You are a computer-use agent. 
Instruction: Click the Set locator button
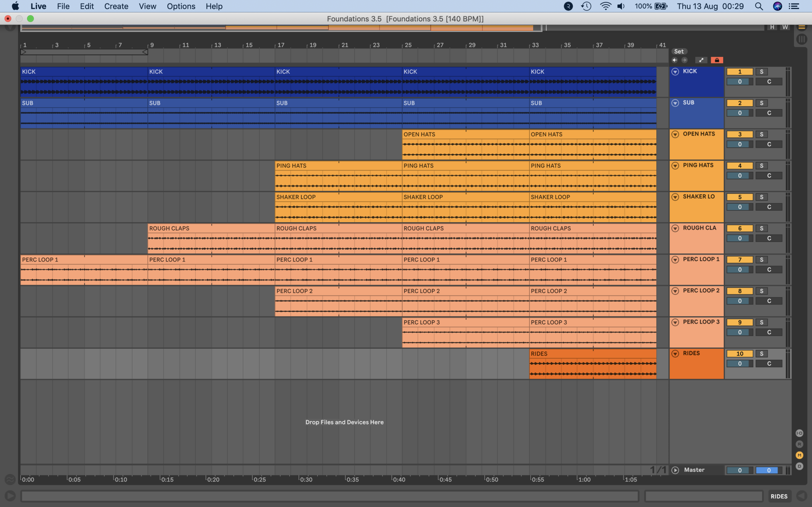[679, 51]
